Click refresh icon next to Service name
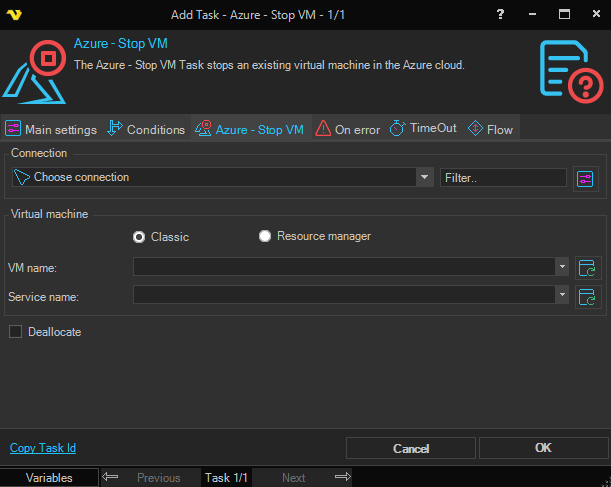Viewport: 611px width, 487px height. click(586, 296)
